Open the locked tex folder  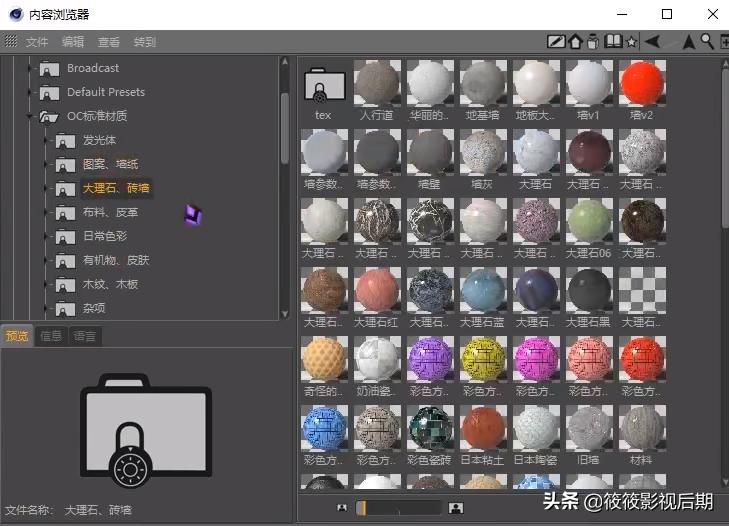tap(324, 85)
